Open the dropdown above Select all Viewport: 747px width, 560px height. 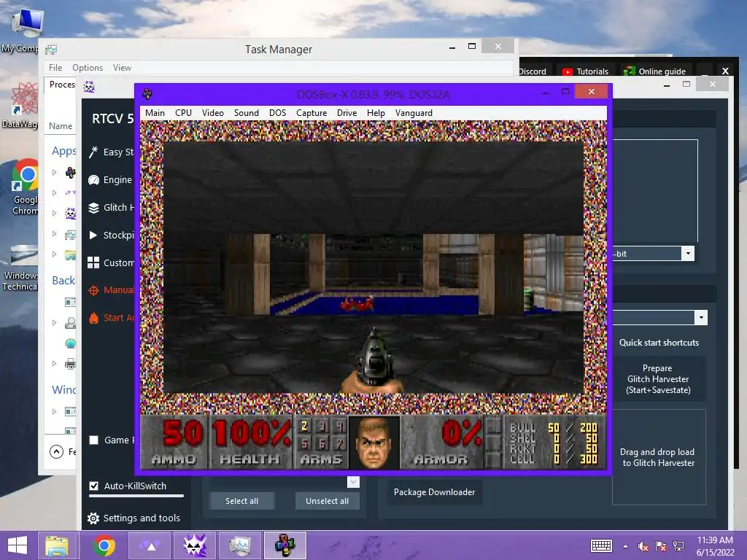click(353, 482)
